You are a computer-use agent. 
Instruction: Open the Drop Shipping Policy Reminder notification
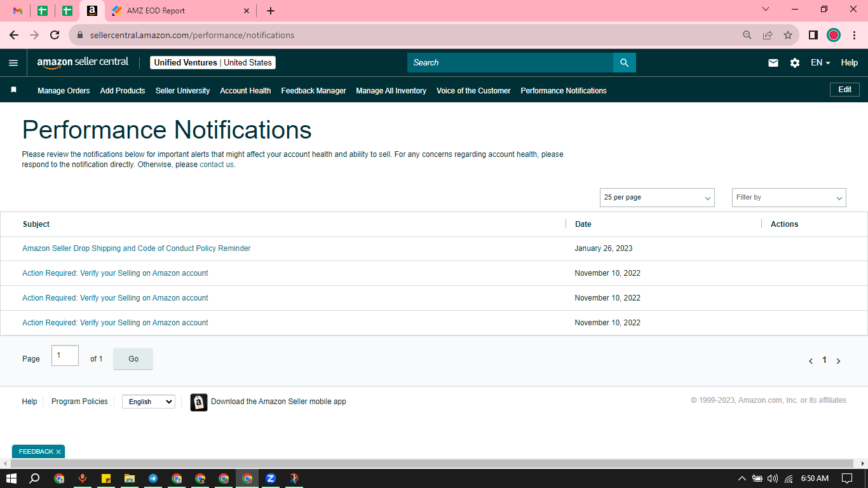coord(137,248)
